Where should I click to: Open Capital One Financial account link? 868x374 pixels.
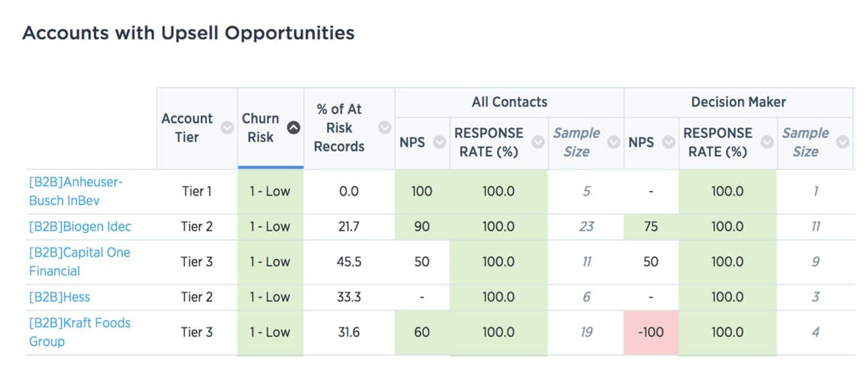[x=79, y=261]
